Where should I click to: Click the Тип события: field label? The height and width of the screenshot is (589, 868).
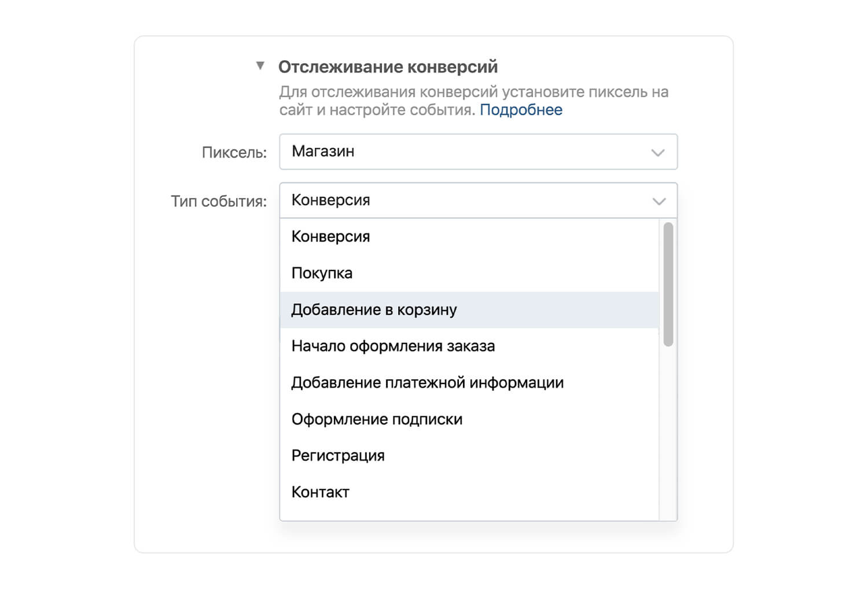(219, 202)
